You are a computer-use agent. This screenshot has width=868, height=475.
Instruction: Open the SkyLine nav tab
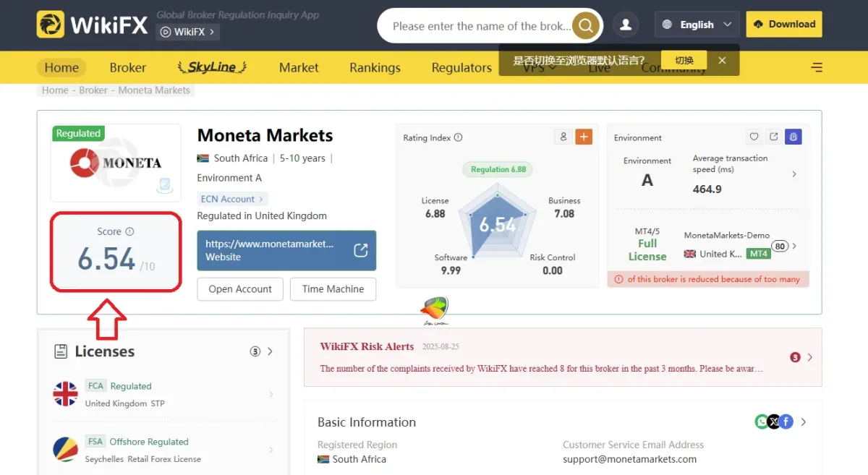pos(212,67)
